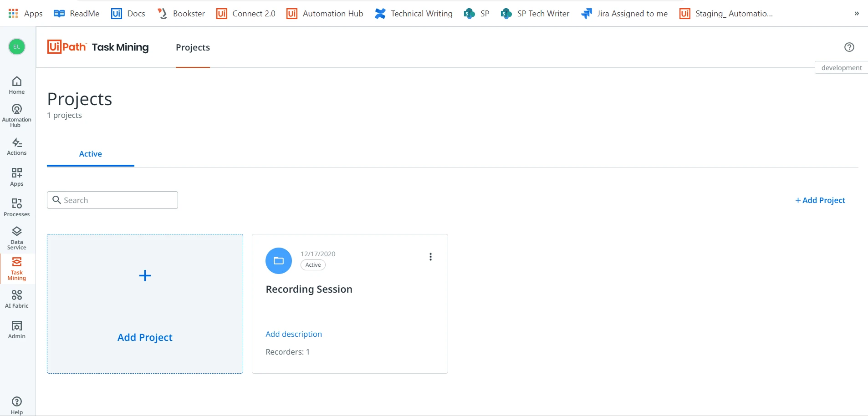Click the UiPath Task Mining logo
The image size is (868, 416).
coord(98,47)
